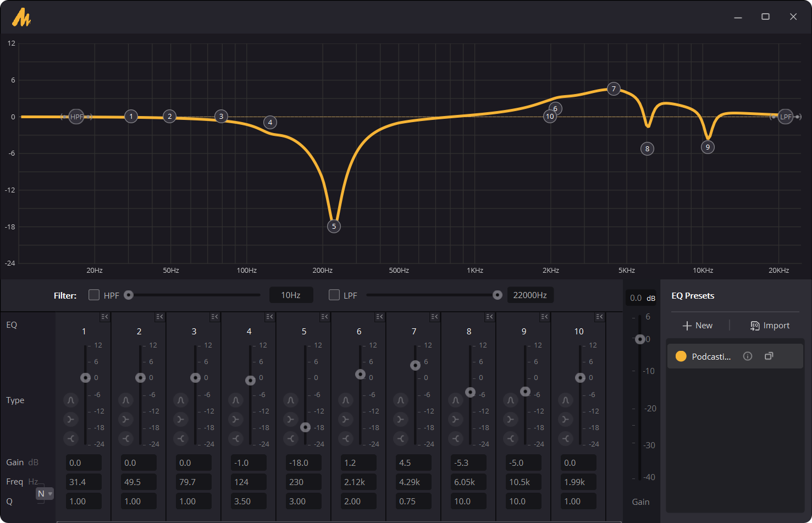Enable the HPF filter checkbox
812x523 pixels.
[94, 295]
